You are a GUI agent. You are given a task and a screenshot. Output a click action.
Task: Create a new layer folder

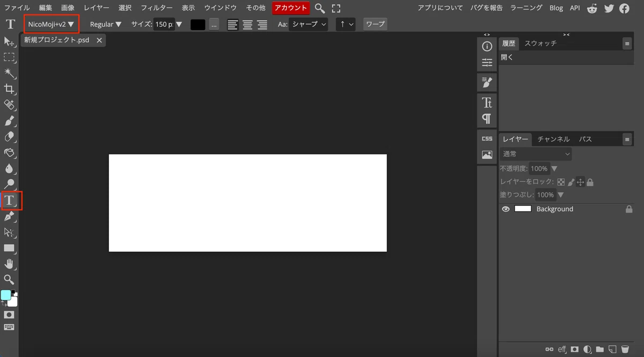pos(600,349)
